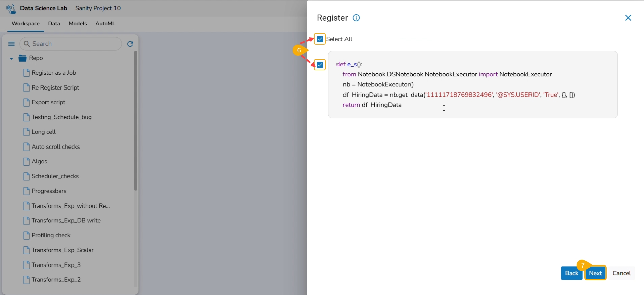
Task: Switch to the Models tab
Action: click(78, 24)
